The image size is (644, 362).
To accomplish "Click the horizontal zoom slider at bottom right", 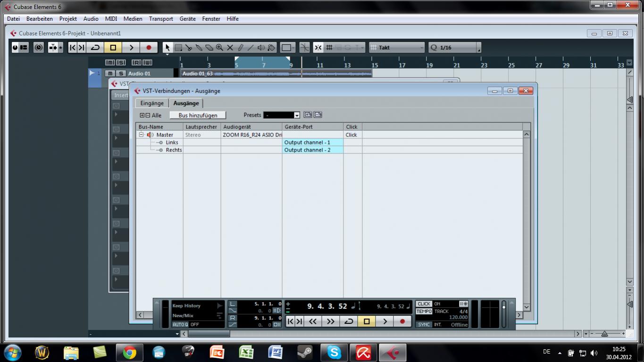I will pyautogui.click(x=604, y=334).
